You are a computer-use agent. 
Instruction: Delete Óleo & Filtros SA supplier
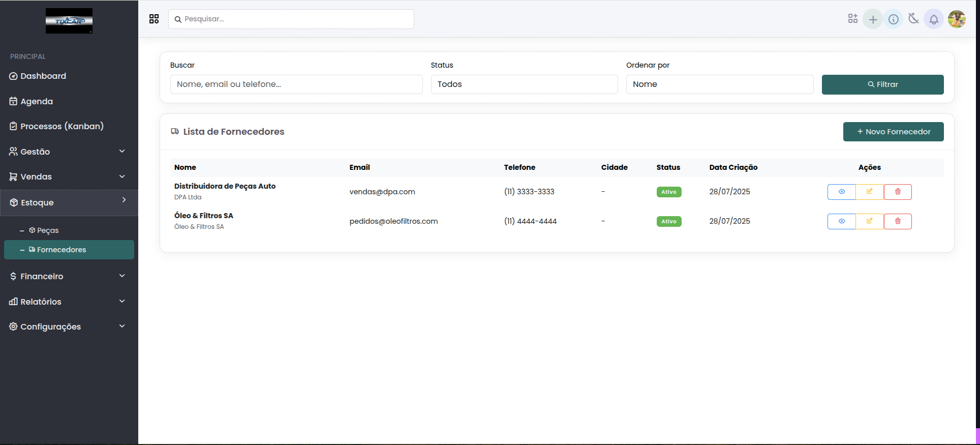pyautogui.click(x=898, y=221)
